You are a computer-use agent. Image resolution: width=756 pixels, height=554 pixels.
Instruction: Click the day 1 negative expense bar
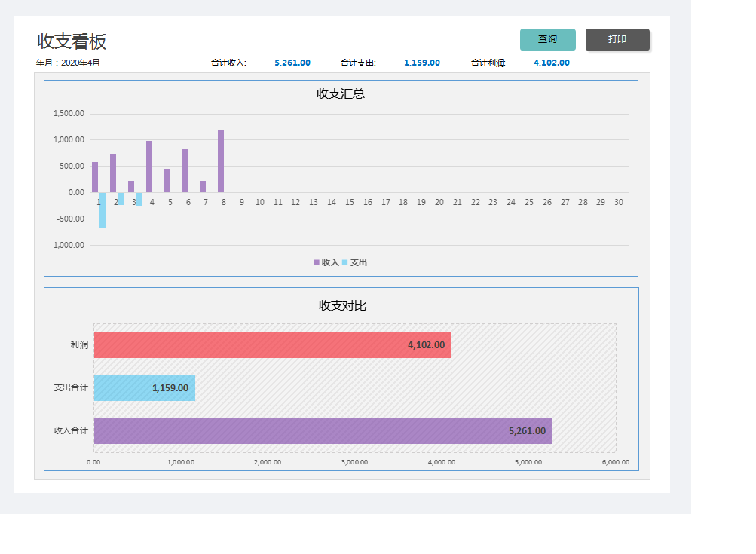tap(103, 210)
